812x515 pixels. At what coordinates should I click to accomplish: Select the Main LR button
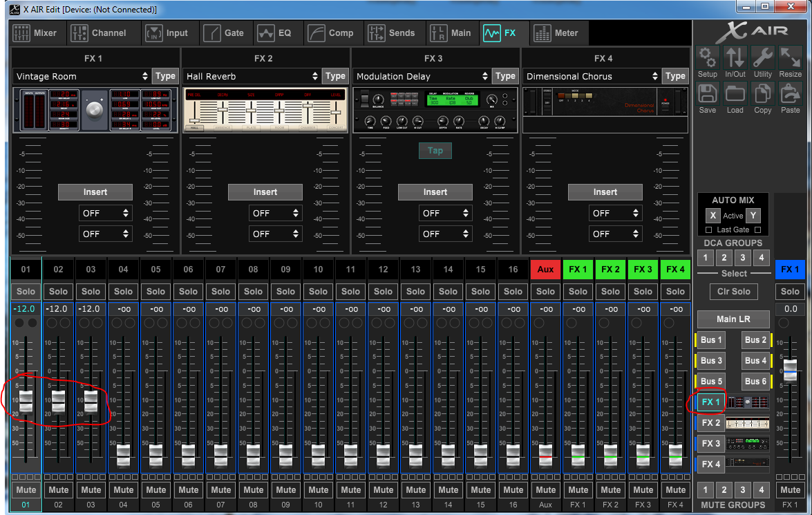pyautogui.click(x=733, y=319)
